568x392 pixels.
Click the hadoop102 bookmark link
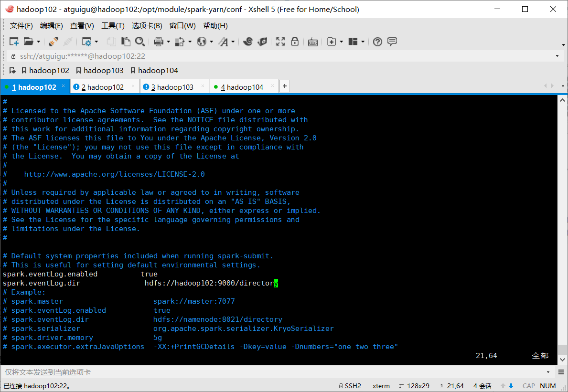(45, 71)
